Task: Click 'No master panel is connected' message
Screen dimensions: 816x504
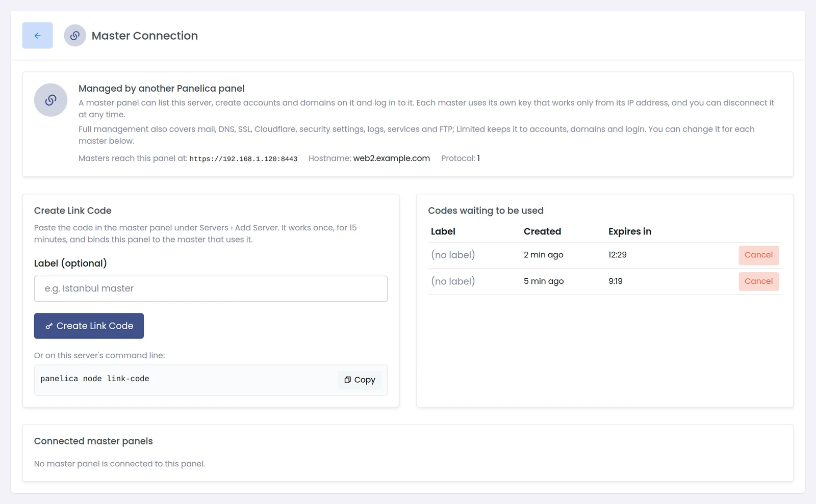Action: pyautogui.click(x=120, y=464)
